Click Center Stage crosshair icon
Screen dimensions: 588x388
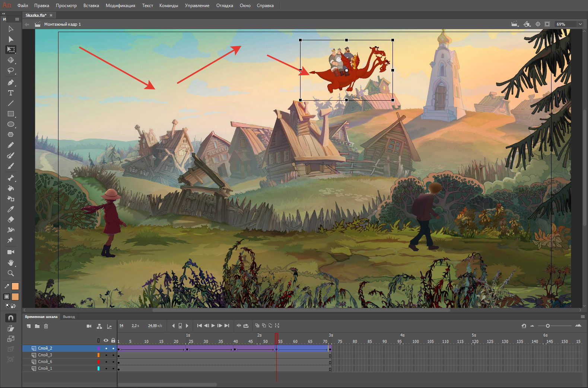tap(538, 24)
